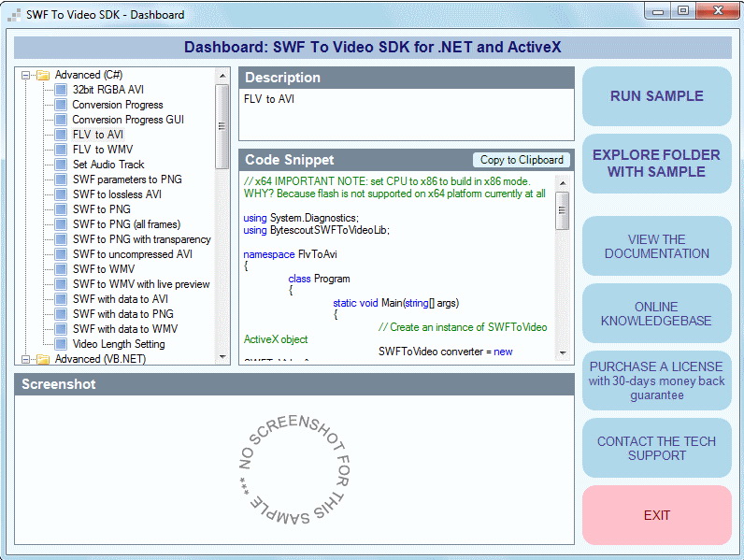Viewport: 744px width, 560px height.
Task: Open the Online Knowledgebase
Action: tap(656, 313)
